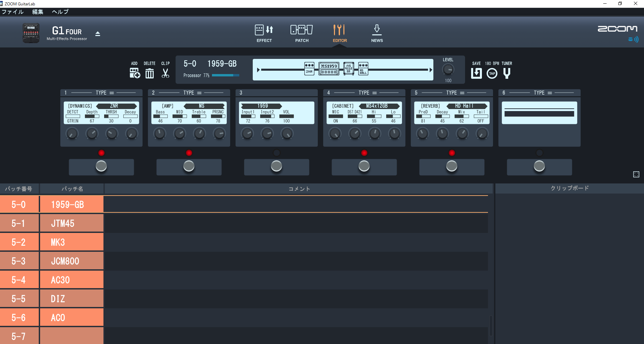Click comment field of patch 5-0
Viewport: 644px width, 344px height.
[x=296, y=204]
